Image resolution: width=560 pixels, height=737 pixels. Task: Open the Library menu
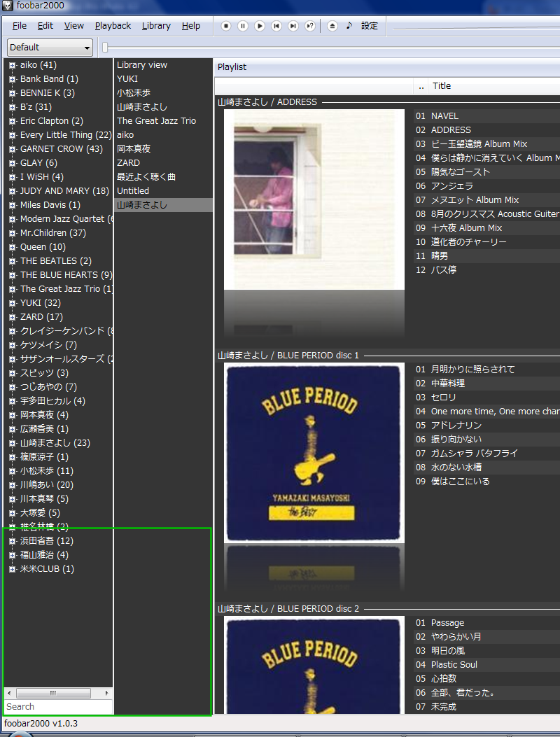pos(155,26)
